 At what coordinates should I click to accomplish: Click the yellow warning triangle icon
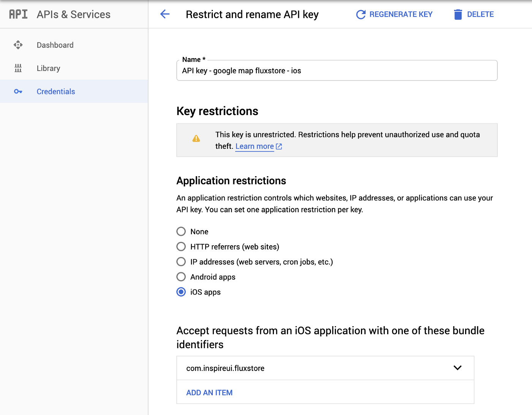coord(196,139)
